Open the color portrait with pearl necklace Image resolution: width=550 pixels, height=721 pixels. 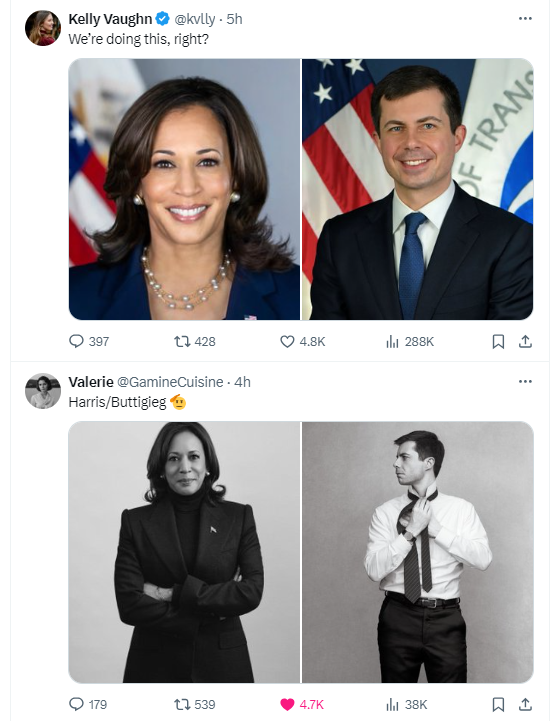click(184, 189)
